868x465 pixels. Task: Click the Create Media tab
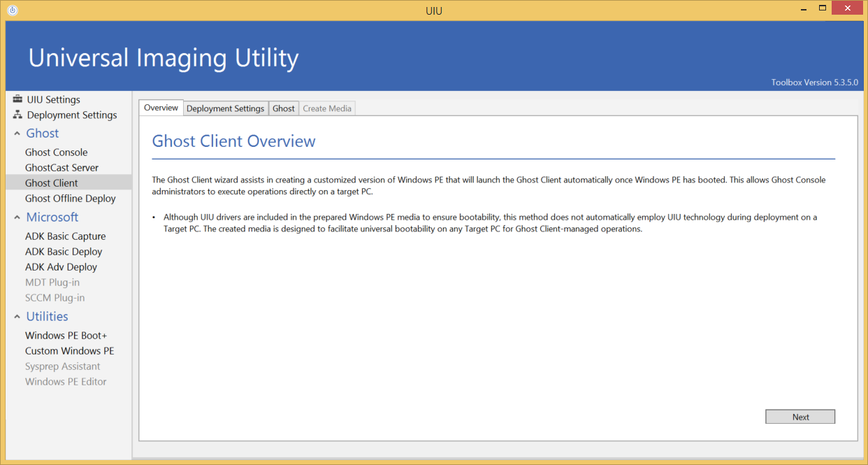click(x=327, y=108)
